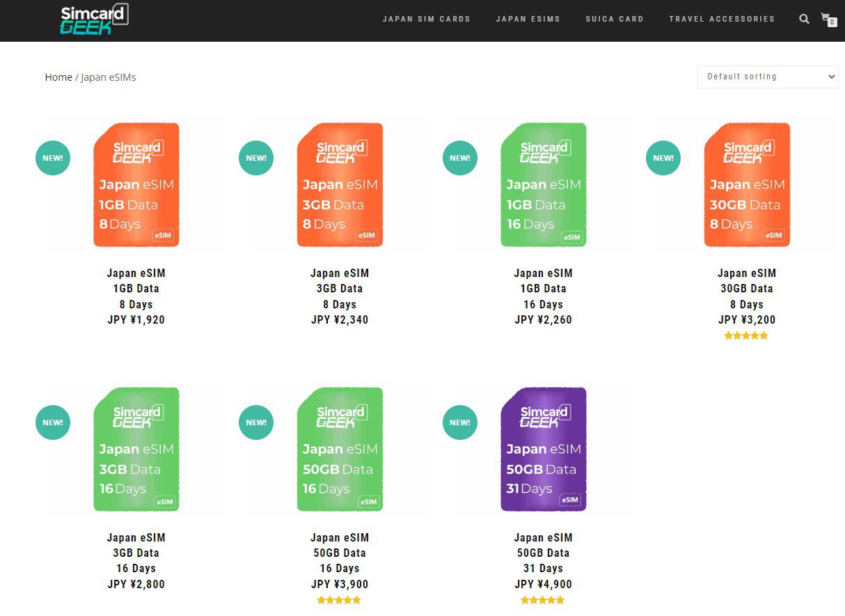Click the Simcard Geek logo
Viewport: 845px width, 616px height.
click(x=94, y=19)
